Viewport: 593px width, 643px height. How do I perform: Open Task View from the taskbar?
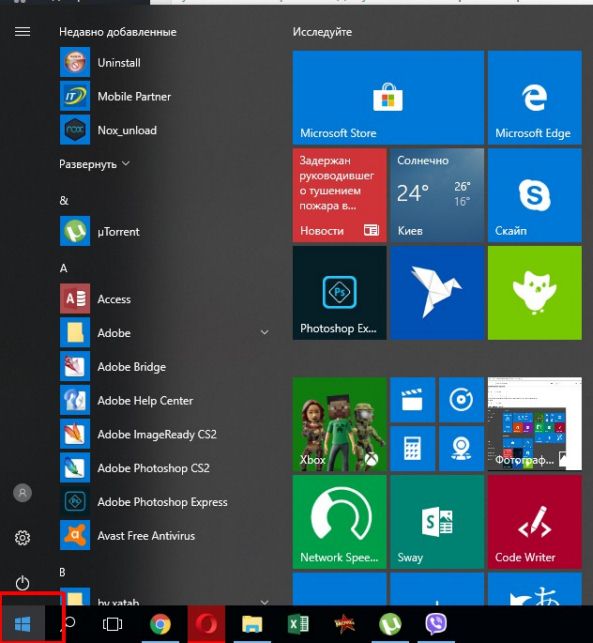(112, 624)
